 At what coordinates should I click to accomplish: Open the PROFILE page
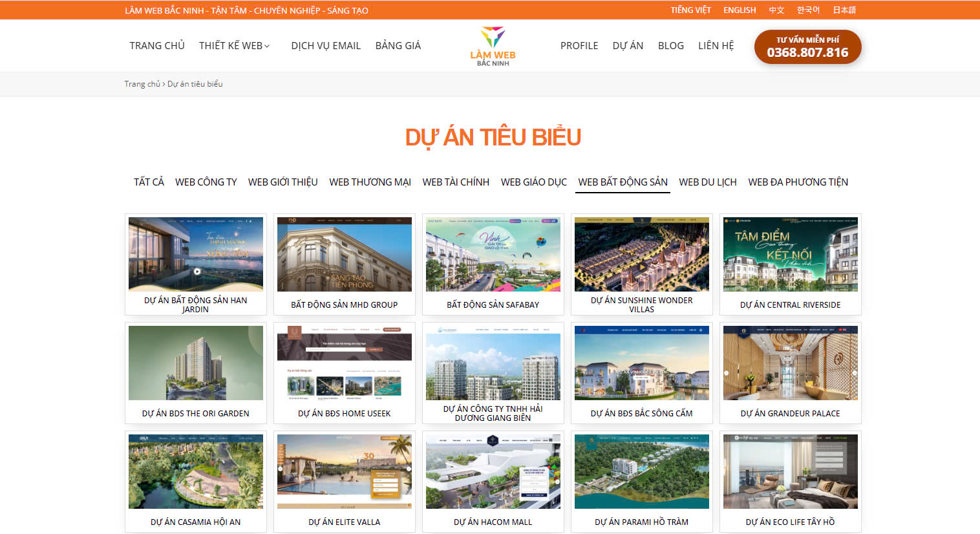579,46
